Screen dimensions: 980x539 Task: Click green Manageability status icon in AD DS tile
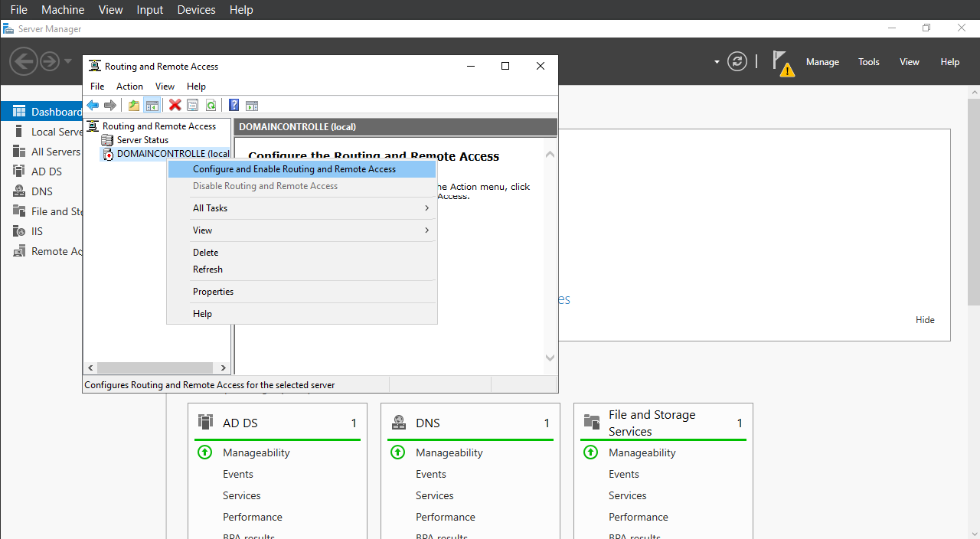tap(205, 452)
